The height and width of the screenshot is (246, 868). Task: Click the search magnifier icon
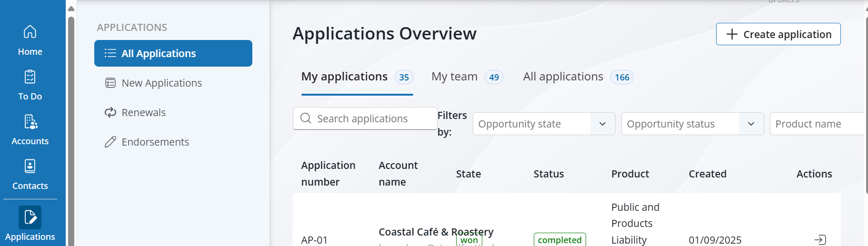pyautogui.click(x=306, y=118)
